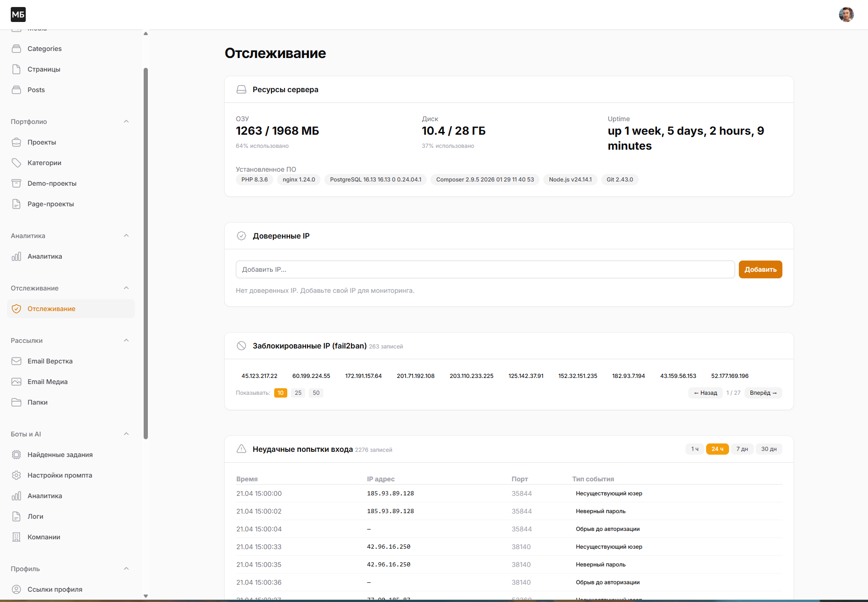Filter failed logins to 1 ч
This screenshot has width=868, height=602.
[694, 449]
